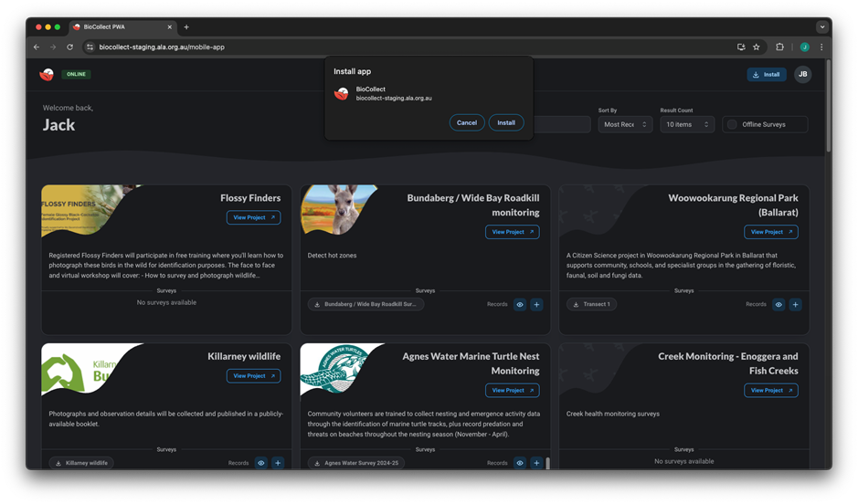858x504 pixels.
Task: Open the tab search chevron in browser
Action: [x=821, y=26]
